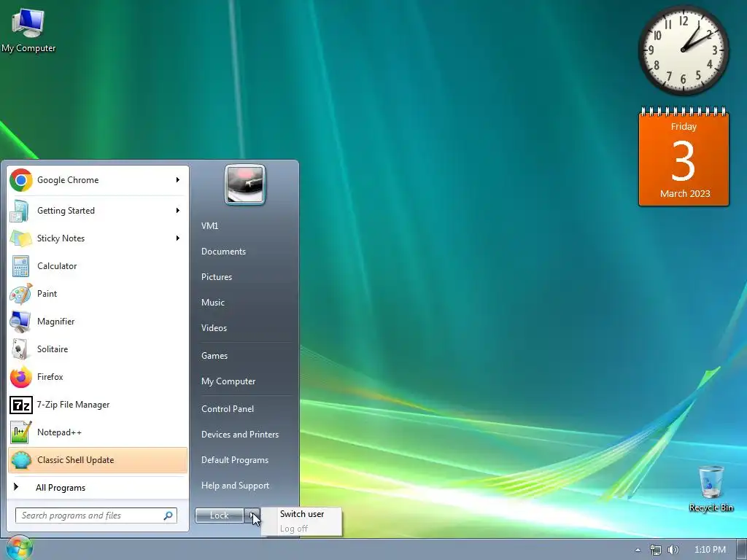This screenshot has height=560, width=747.
Task: Click the Firefox icon
Action: click(20, 377)
